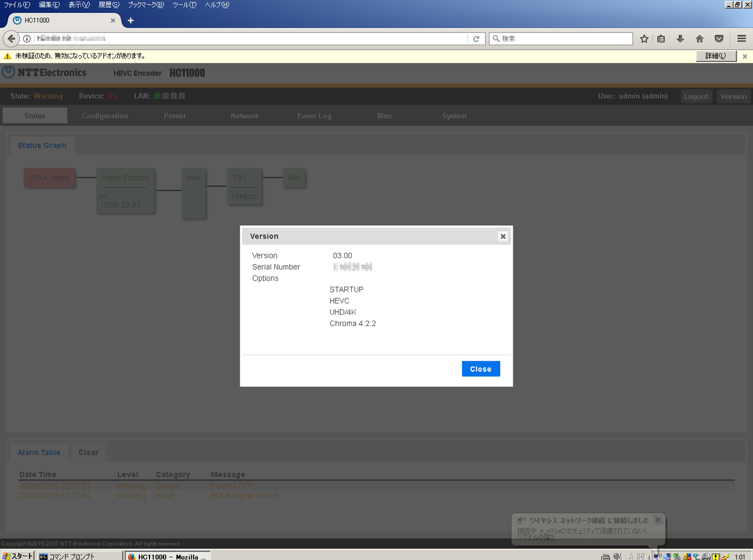Switch to the Network tab

click(245, 116)
